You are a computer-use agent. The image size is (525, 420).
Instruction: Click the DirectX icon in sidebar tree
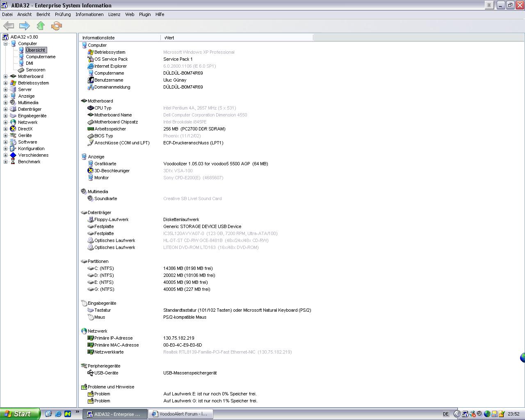pos(13,129)
